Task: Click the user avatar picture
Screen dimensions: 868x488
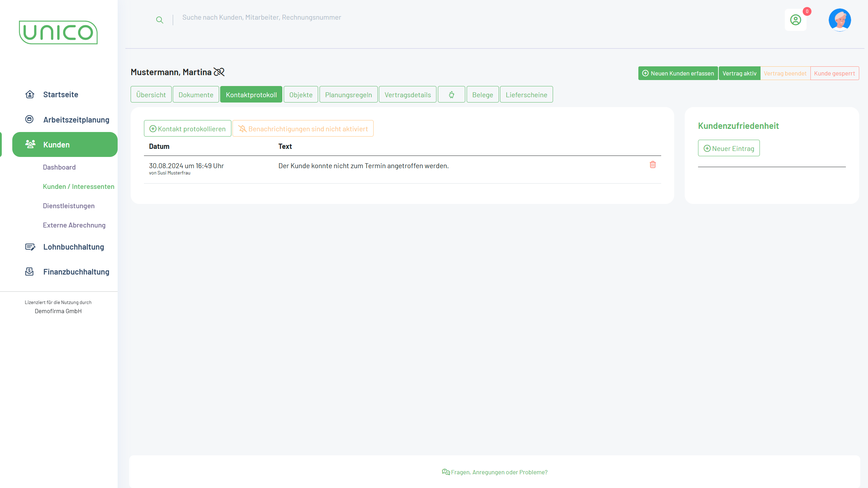Action: 840,20
